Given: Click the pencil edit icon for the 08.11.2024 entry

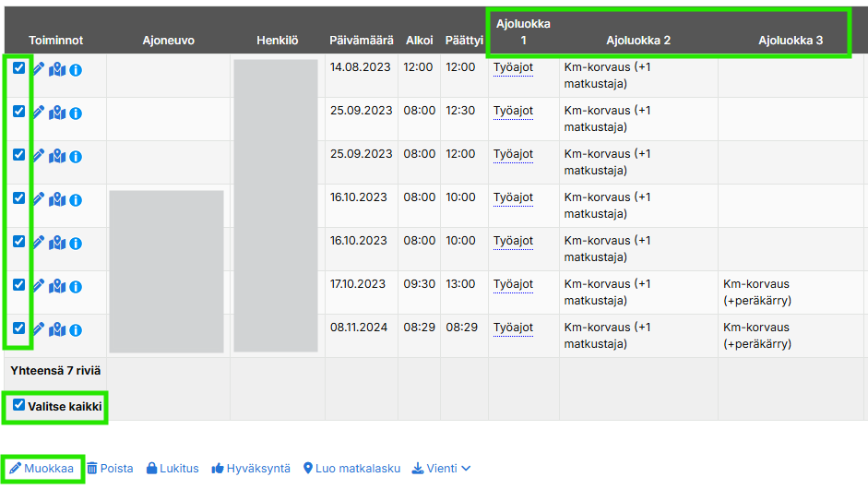Looking at the screenshot, I should (x=38, y=328).
